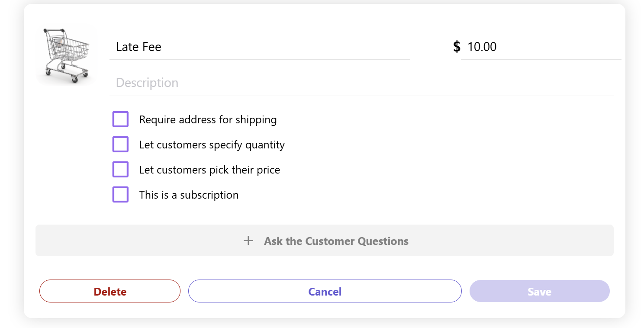Enable Require address for shipping checkbox
This screenshot has width=644, height=328.
click(x=120, y=119)
